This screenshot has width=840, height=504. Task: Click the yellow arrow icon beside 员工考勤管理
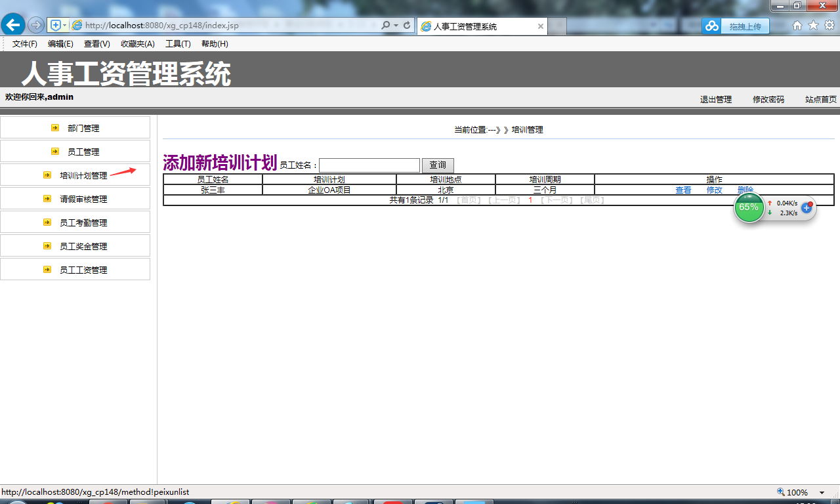pos(47,222)
